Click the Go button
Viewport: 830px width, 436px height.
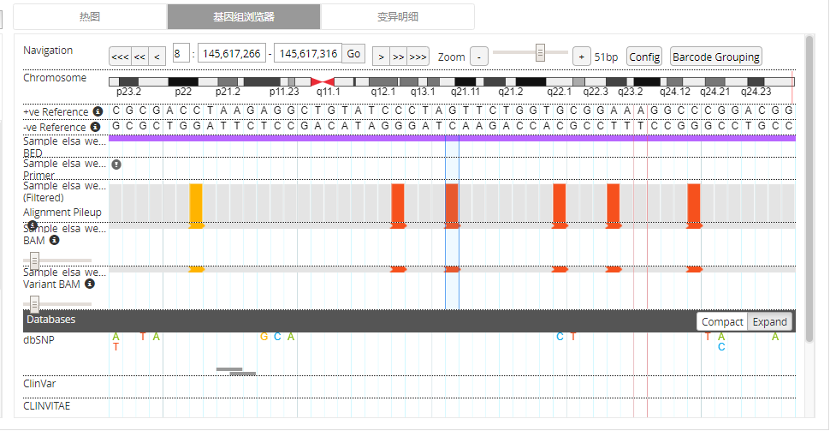(x=354, y=53)
